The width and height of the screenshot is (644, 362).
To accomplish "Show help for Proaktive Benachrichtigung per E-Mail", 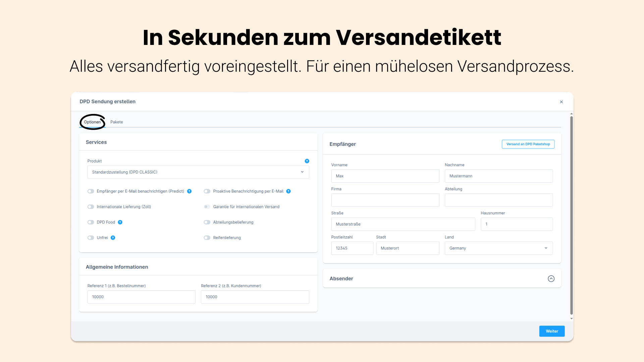I will [x=288, y=191].
